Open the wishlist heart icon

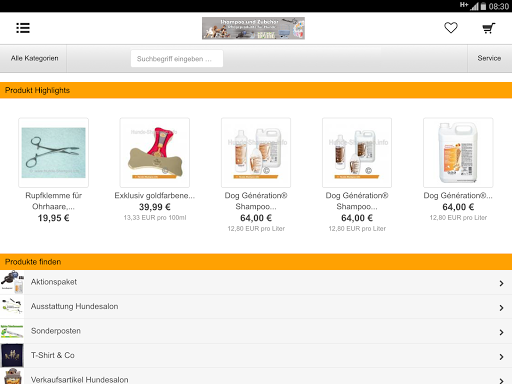[x=451, y=28]
